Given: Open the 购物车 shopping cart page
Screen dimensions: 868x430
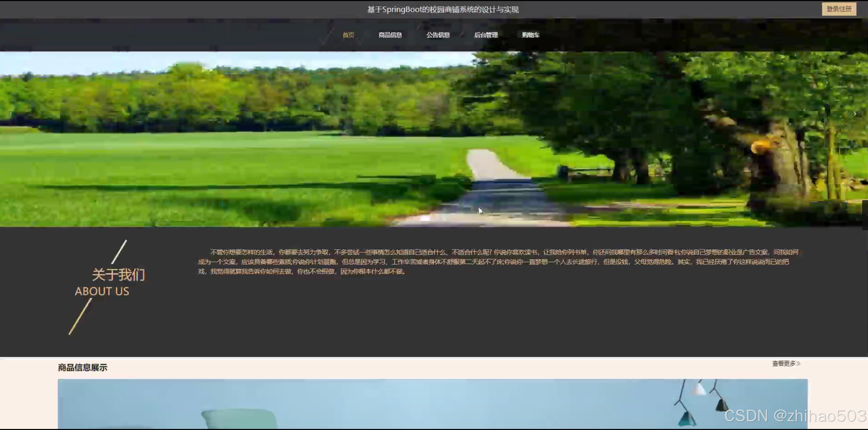Looking at the screenshot, I should tap(530, 35).
